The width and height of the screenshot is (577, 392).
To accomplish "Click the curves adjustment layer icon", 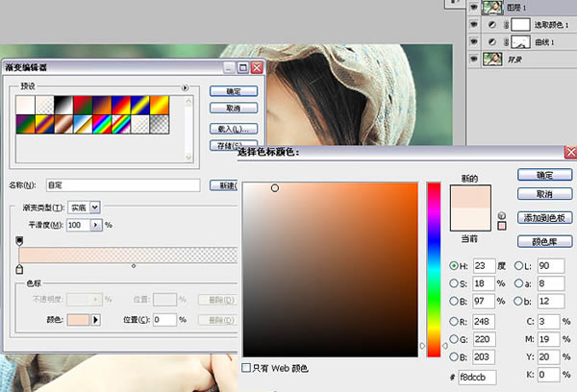I will pos(492,42).
